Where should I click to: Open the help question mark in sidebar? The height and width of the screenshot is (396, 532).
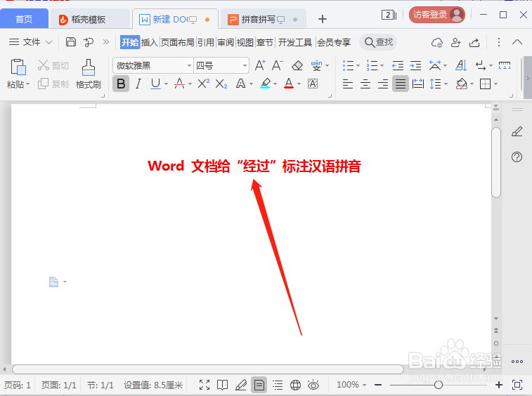coord(517,157)
